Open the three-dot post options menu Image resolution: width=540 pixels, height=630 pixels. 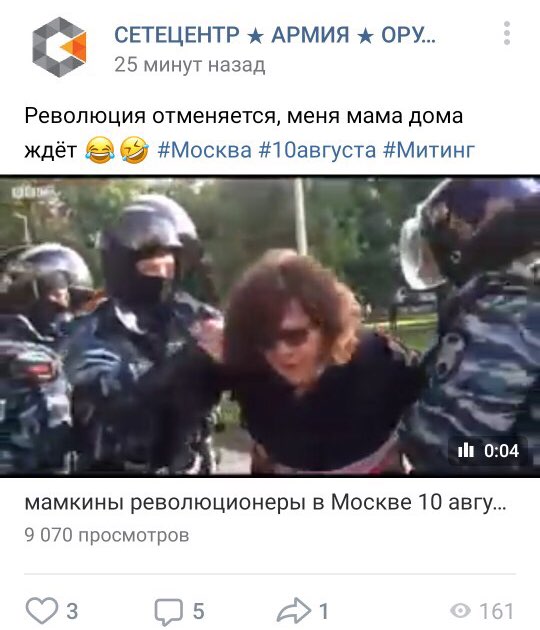[507, 33]
